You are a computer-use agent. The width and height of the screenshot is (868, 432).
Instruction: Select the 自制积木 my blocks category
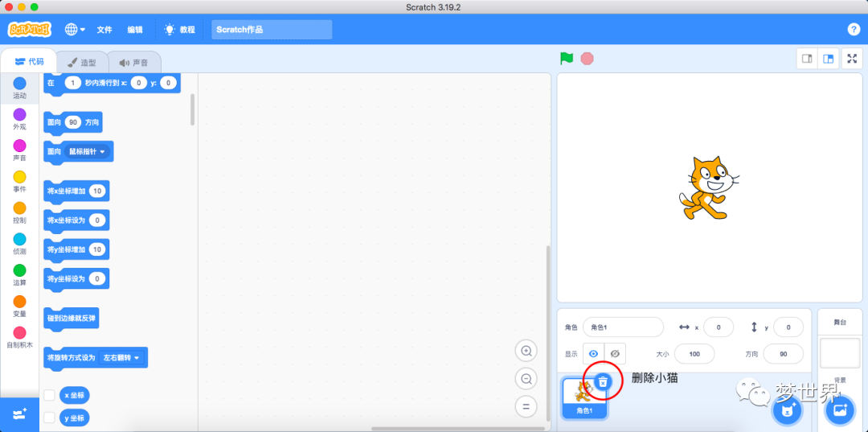click(x=19, y=337)
